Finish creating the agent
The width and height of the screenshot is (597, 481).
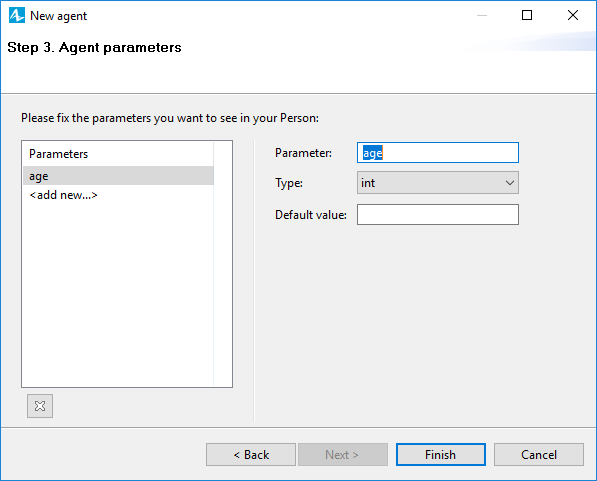tap(441, 454)
